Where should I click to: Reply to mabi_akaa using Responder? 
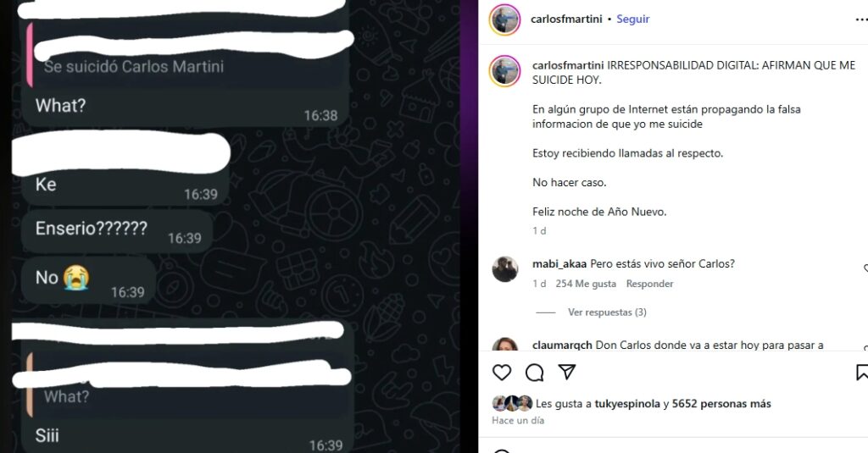click(x=649, y=284)
